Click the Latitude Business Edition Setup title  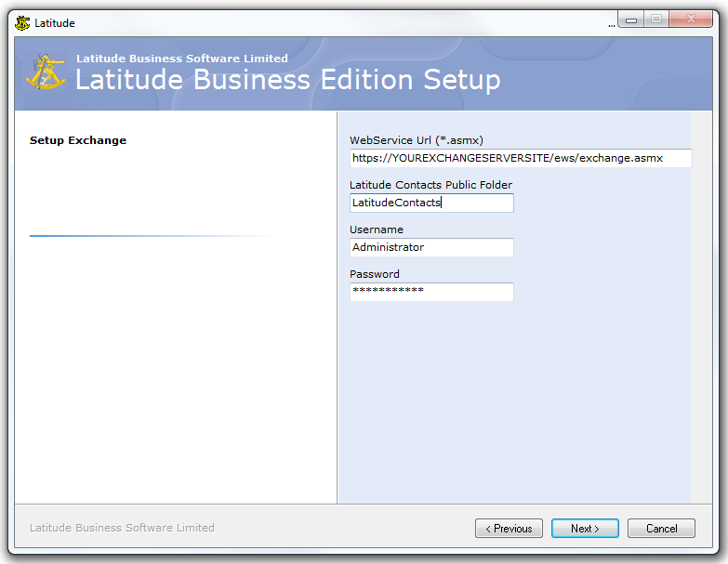(287, 80)
